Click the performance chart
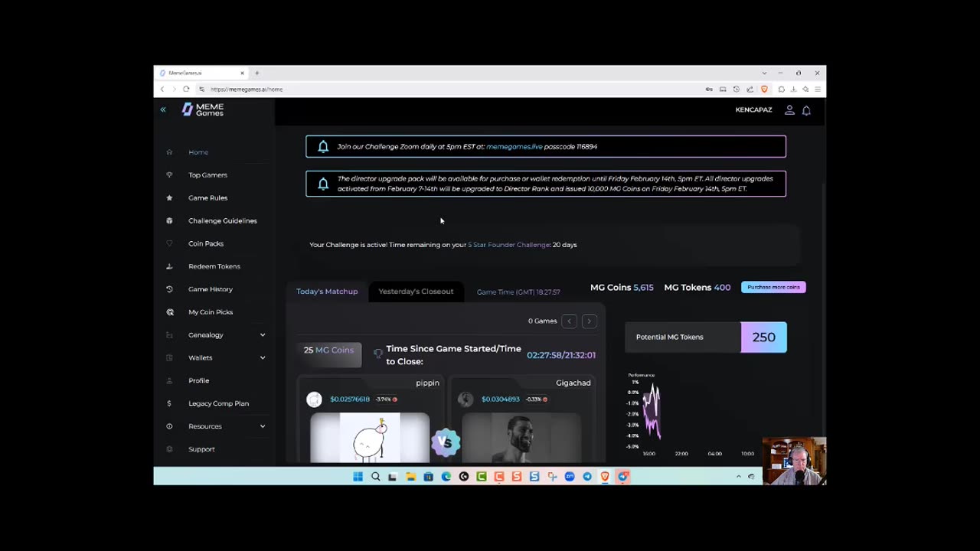The width and height of the screenshot is (980, 551). (693, 414)
